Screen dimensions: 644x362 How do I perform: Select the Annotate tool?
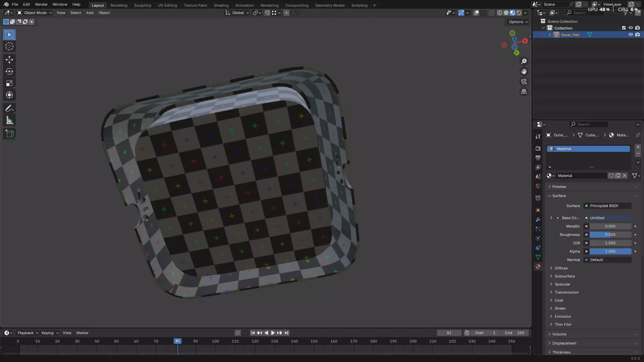[9, 109]
